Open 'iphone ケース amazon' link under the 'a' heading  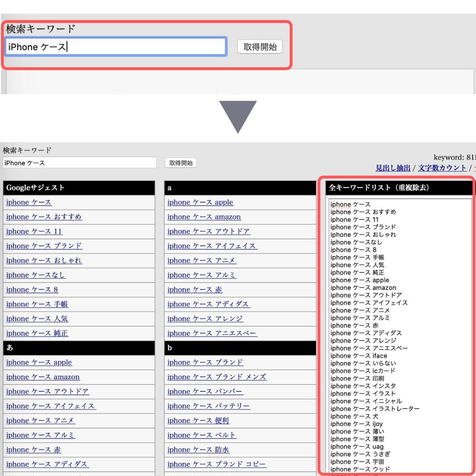[x=204, y=217]
